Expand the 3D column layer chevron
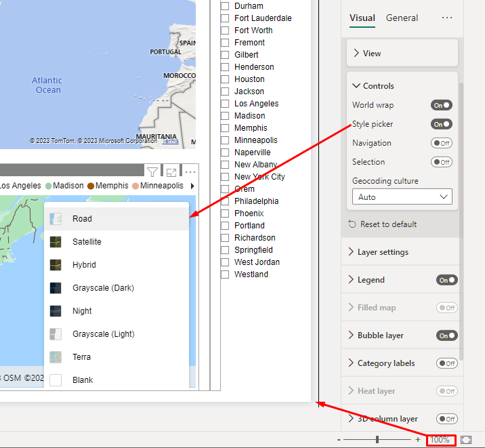 click(351, 419)
